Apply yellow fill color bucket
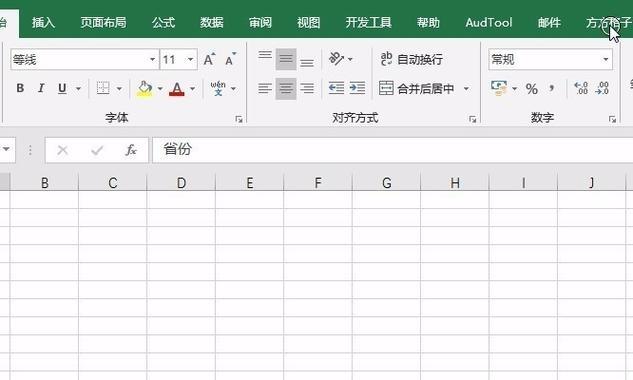The height and width of the screenshot is (380, 633). coord(145,88)
